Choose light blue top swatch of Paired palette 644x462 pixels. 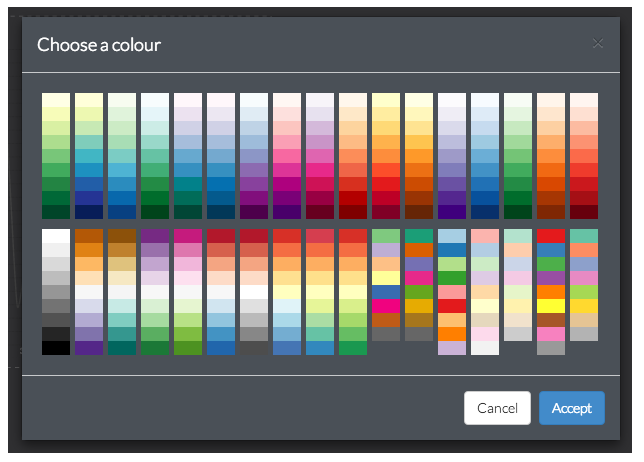pyautogui.click(x=452, y=236)
